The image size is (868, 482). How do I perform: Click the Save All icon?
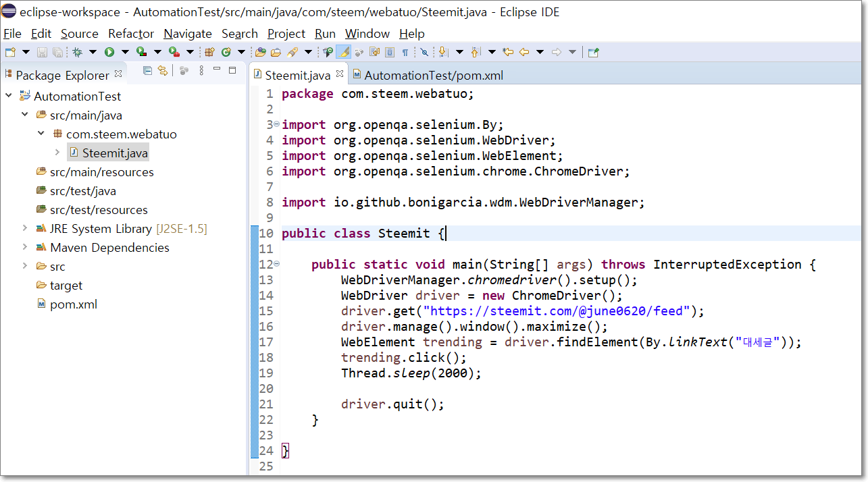click(57, 52)
